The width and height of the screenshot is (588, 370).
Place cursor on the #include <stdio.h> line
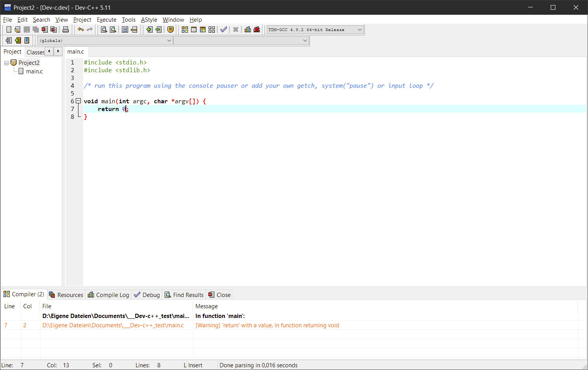tap(115, 63)
